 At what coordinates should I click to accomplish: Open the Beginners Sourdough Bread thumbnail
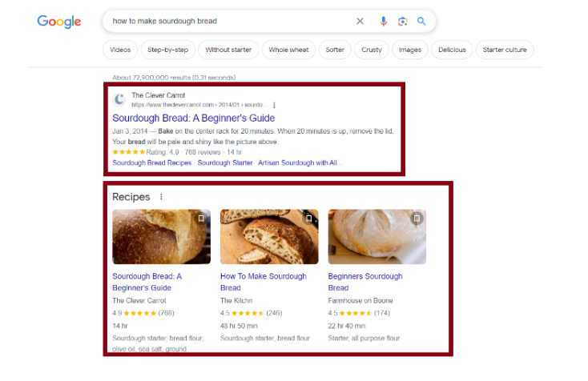tap(377, 237)
